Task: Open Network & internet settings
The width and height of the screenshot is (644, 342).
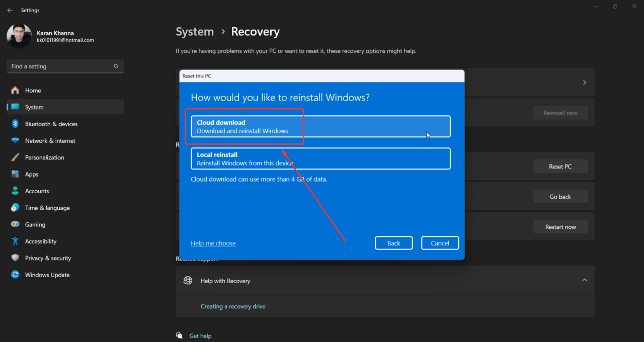Action: coord(50,141)
